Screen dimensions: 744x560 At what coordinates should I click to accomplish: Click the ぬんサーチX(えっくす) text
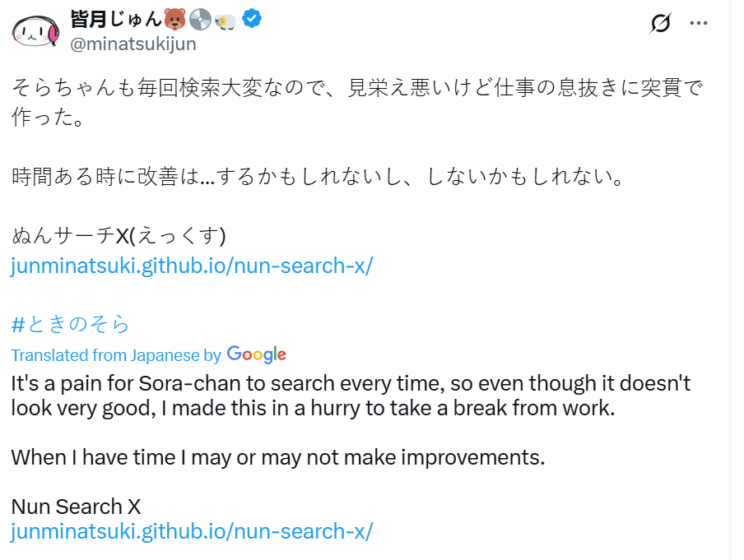[119, 236]
